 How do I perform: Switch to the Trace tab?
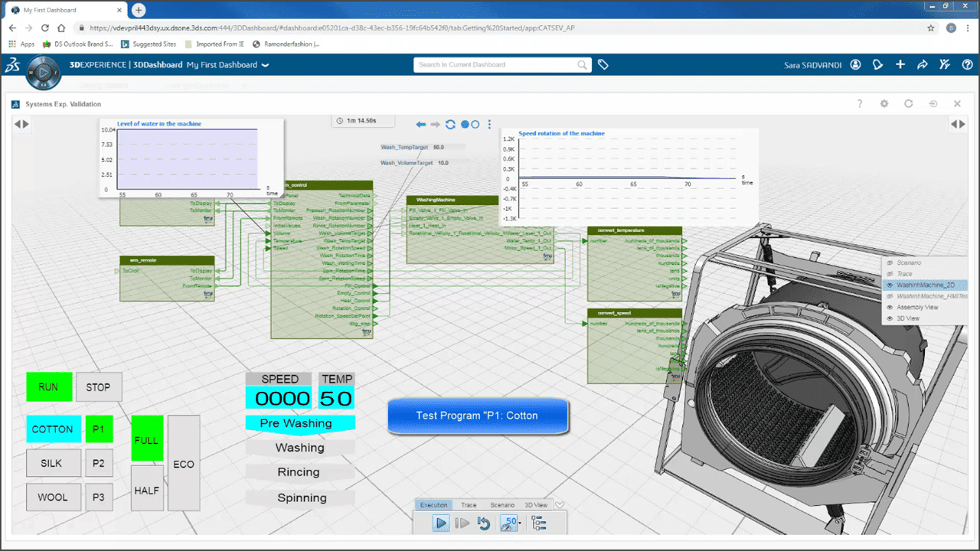coord(469,505)
